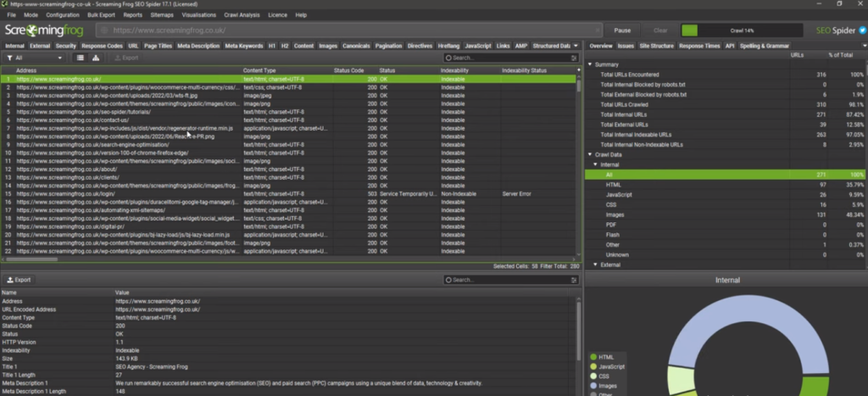
Task: Click the Screaming Frog logo
Action: tap(44, 31)
